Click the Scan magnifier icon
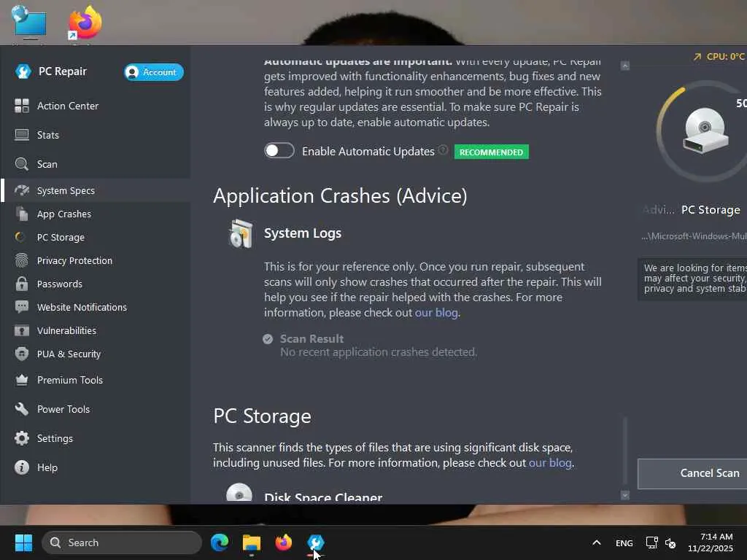The width and height of the screenshot is (747, 560). pyautogui.click(x=21, y=164)
